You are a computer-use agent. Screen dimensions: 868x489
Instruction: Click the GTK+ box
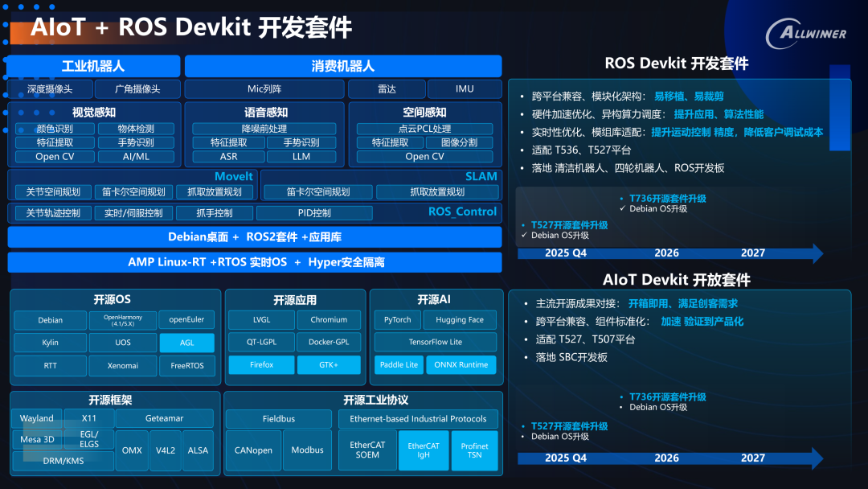click(x=329, y=365)
